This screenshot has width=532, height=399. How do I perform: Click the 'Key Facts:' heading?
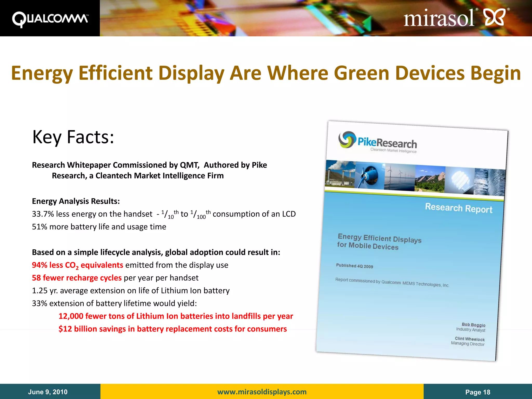73,137
